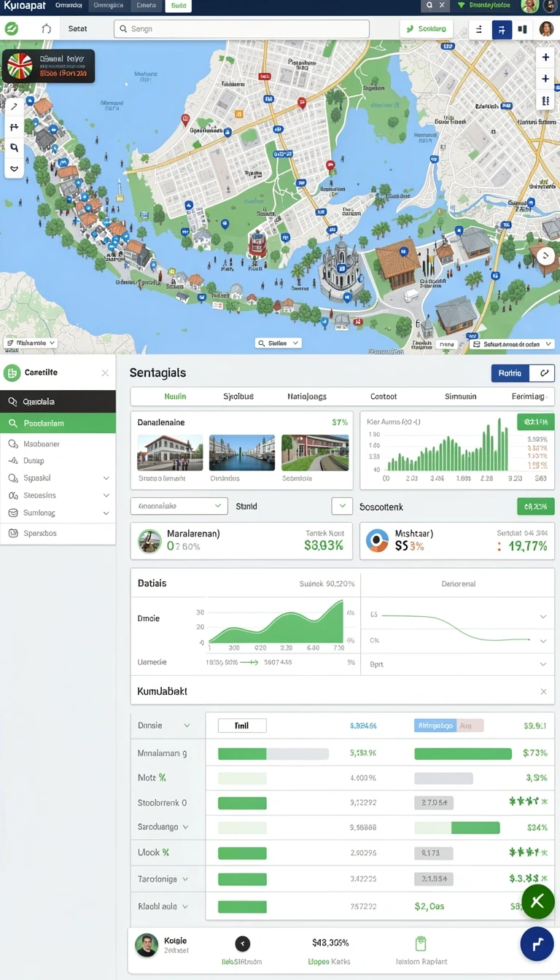
Task: Expand the Dnnsie row chevron
Action: (187, 726)
